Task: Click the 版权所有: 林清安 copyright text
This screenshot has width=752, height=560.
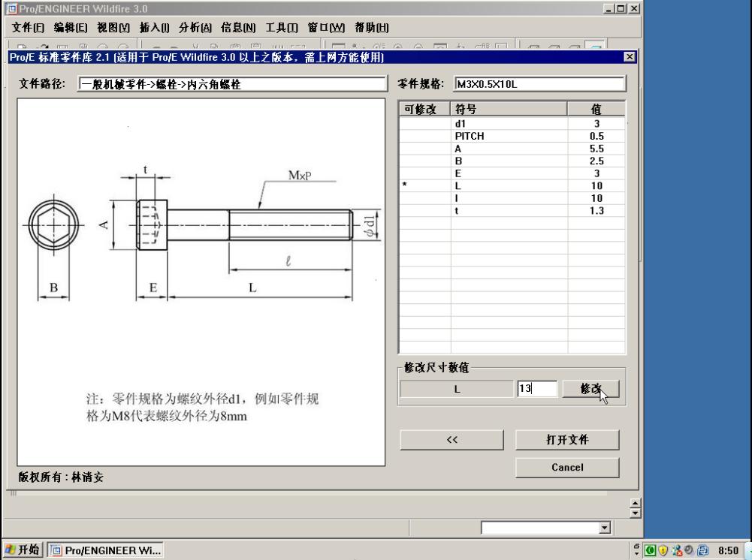Action: coord(61,477)
